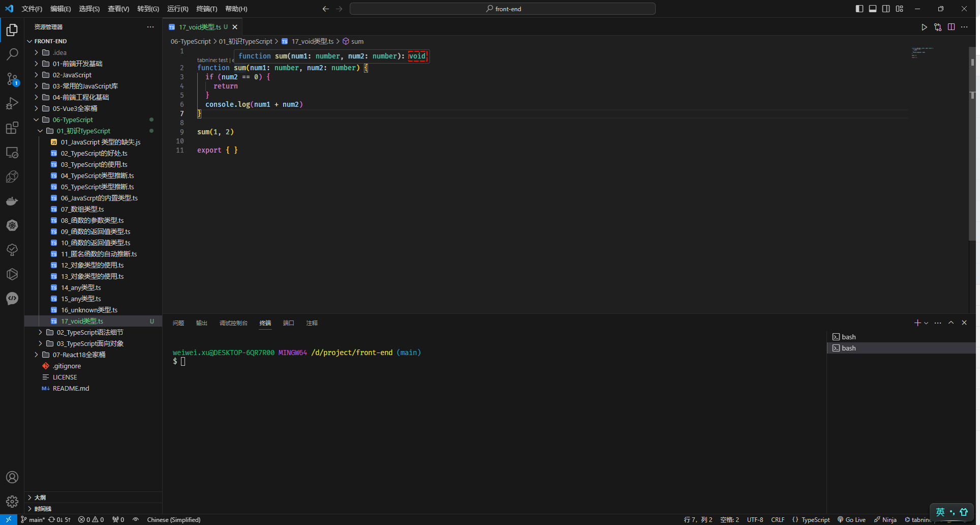Screen dimensions: 980x525
Task: Open the Search view in activity bar
Action: [x=12, y=54]
